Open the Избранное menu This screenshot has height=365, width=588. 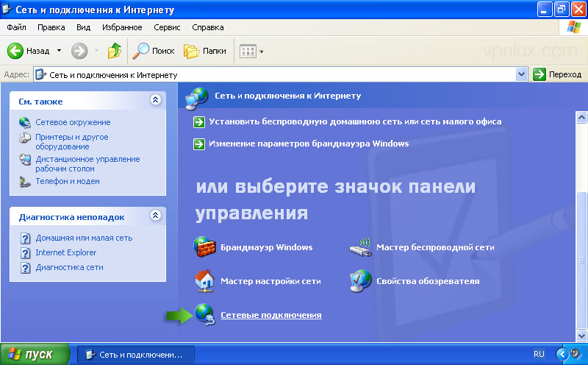(x=122, y=27)
